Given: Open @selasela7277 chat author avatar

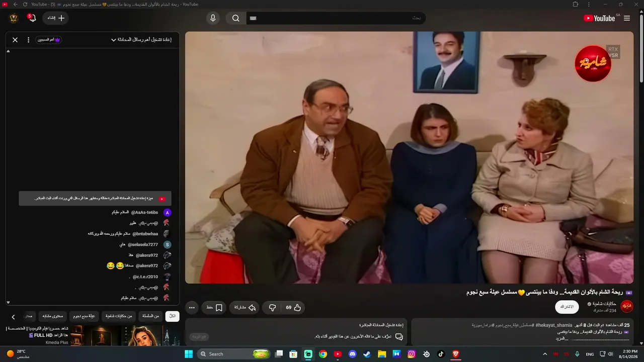Looking at the screenshot, I should coord(168,245).
